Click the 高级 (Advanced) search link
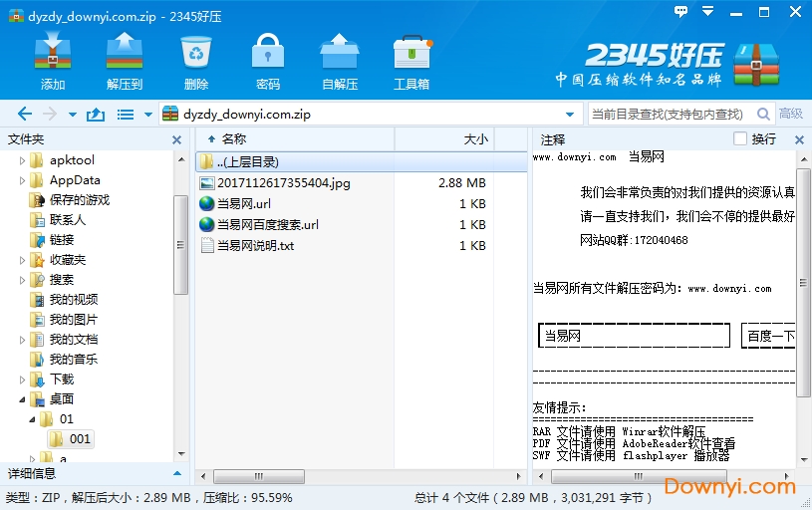This screenshot has height=510, width=812. tap(791, 115)
